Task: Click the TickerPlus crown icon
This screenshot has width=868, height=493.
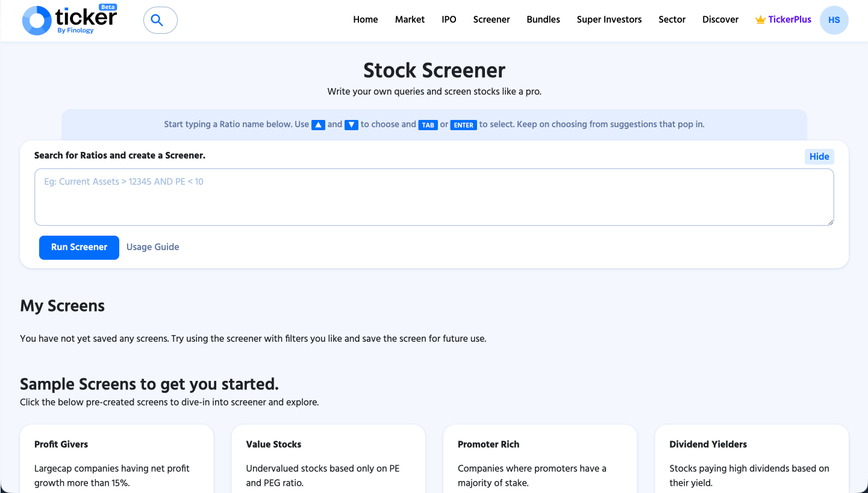Action: [760, 20]
